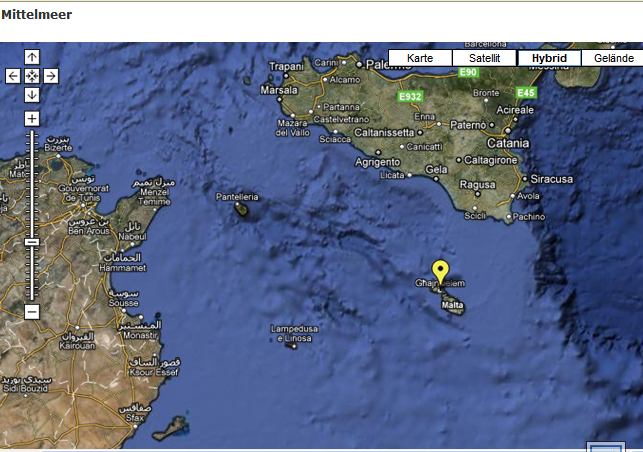The height and width of the screenshot is (452, 643).
Task: Expand the overview map in bottom corner
Action: coord(605,446)
